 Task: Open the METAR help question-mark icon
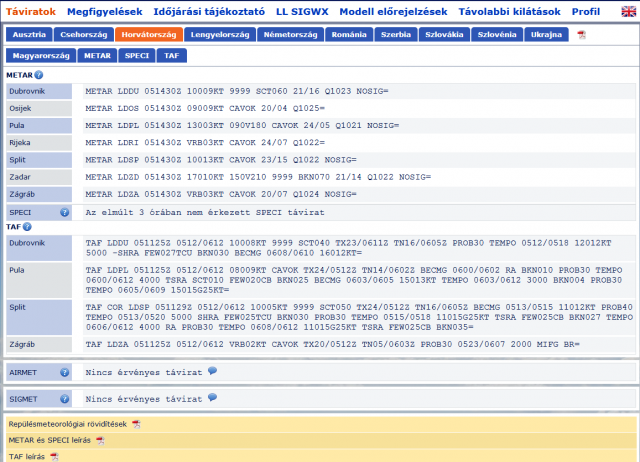click(39, 75)
